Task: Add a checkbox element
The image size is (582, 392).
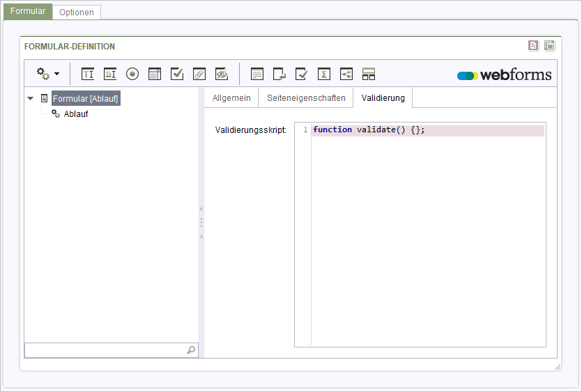Action: click(x=177, y=74)
